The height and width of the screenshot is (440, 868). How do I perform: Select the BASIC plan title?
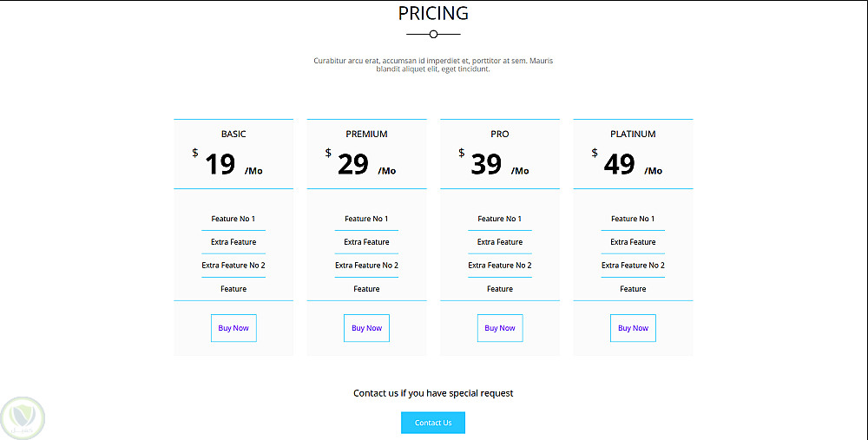233,134
